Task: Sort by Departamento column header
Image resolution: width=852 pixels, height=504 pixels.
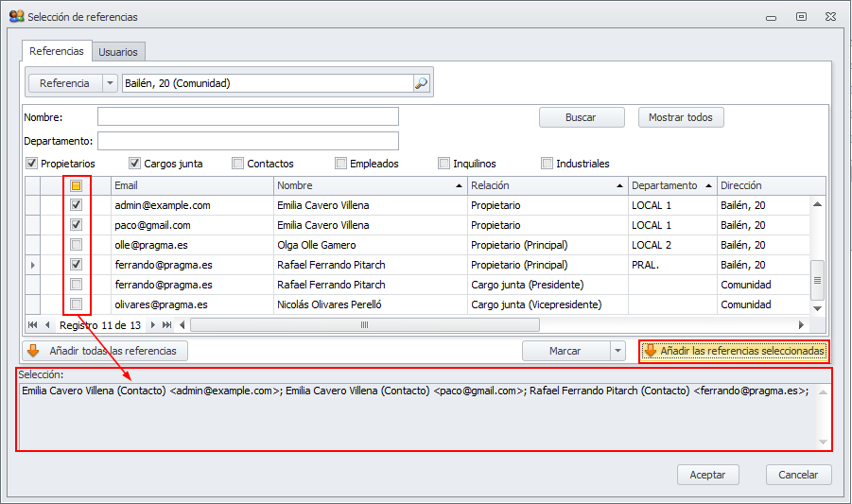Action: pyautogui.click(x=665, y=185)
